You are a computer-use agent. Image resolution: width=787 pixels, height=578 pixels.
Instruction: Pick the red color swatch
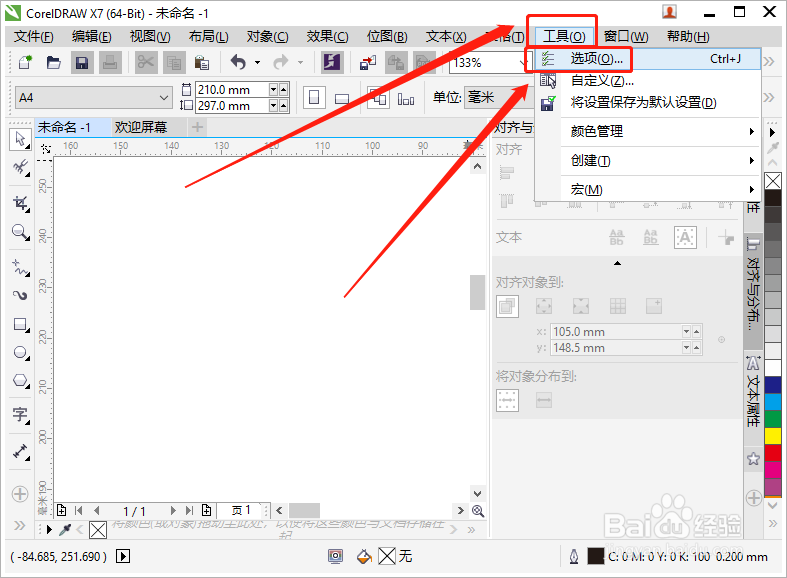point(773,453)
